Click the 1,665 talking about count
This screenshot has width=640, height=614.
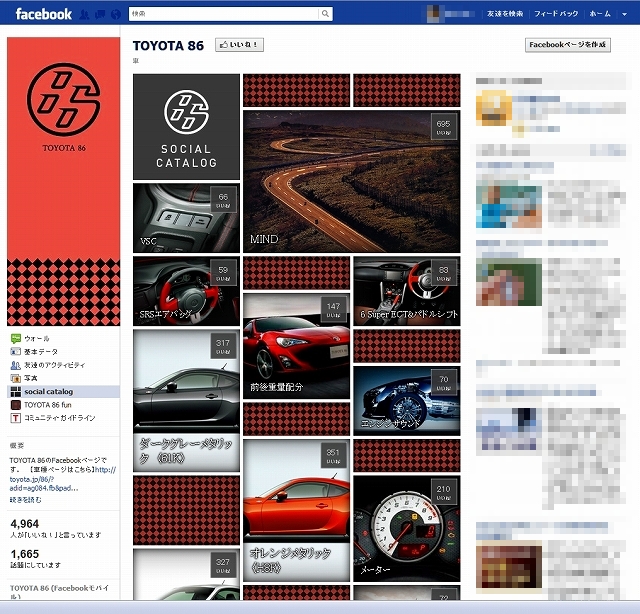click(24, 554)
